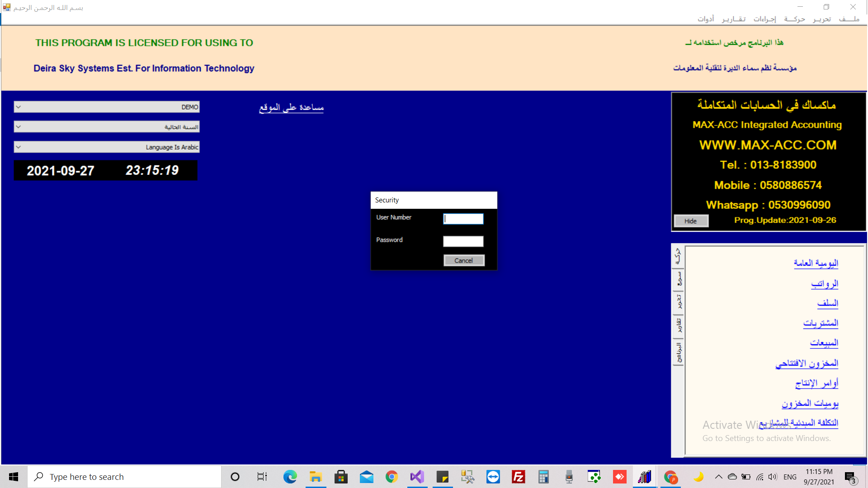Open File Explorer from the taskbar
Image resolution: width=868 pixels, height=488 pixels.
click(316, 477)
